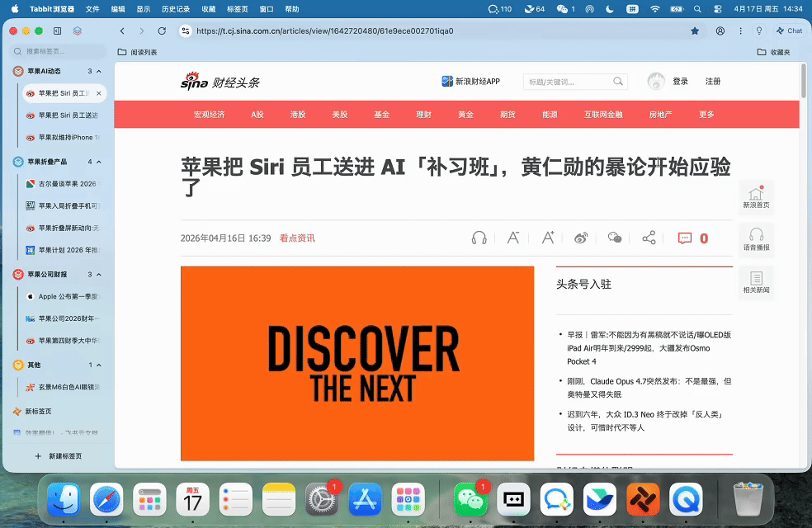Switch to 玄景M6白色AI眼镜 tab

tap(64, 387)
